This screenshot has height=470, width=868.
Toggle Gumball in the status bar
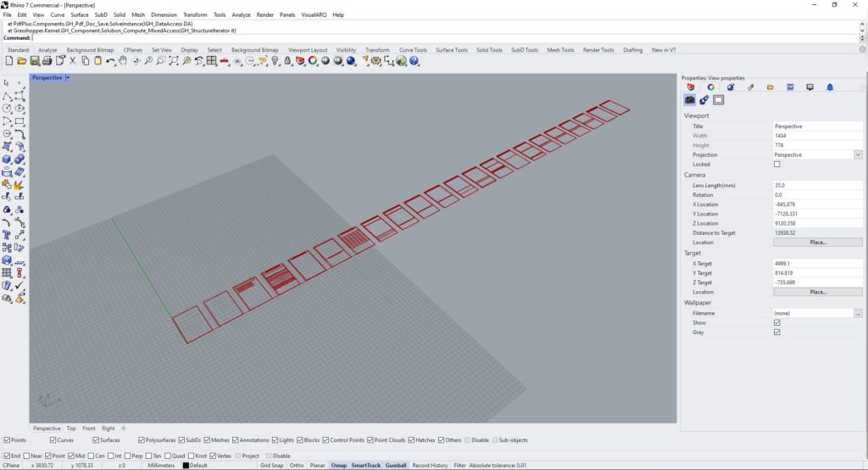[396, 466]
